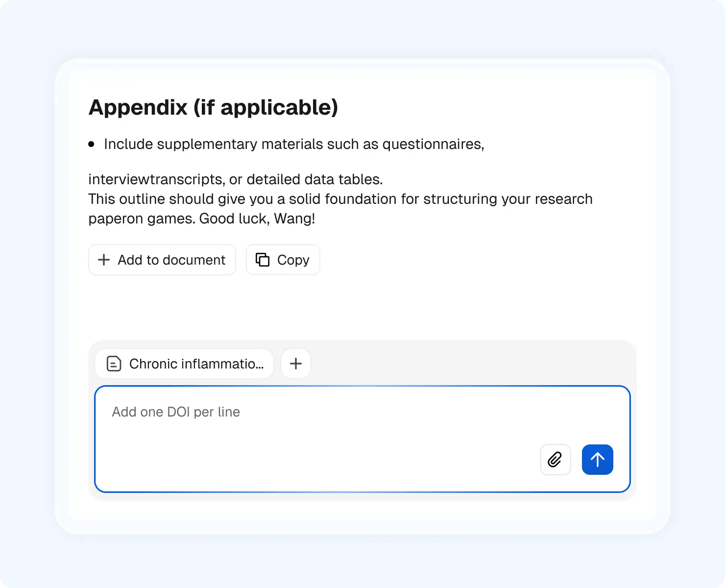The image size is (725, 588).
Task: Click the "interviewtranscripts, or detailed data tables." line
Action: [235, 179]
